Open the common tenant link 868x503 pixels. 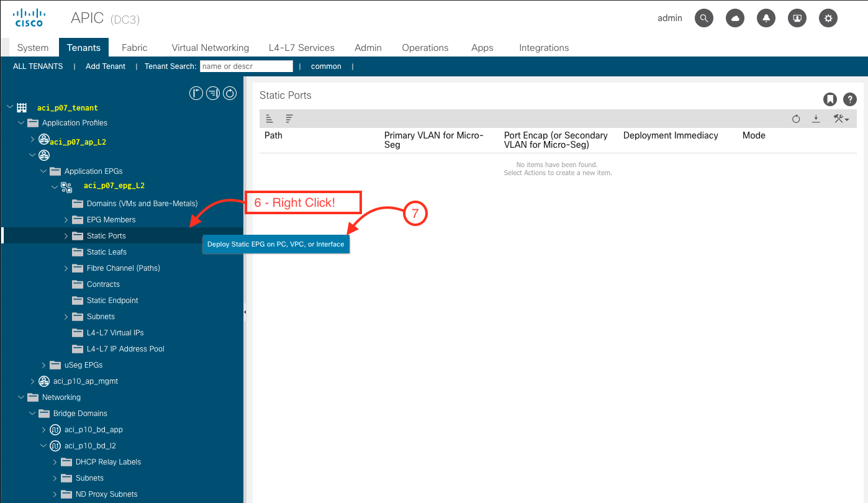[326, 66]
